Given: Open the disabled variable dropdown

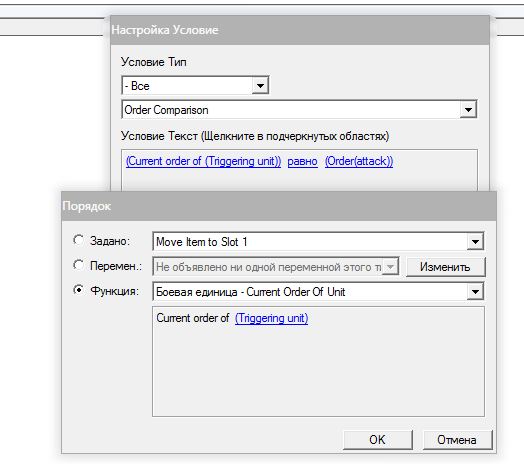Looking at the screenshot, I should tap(390, 267).
